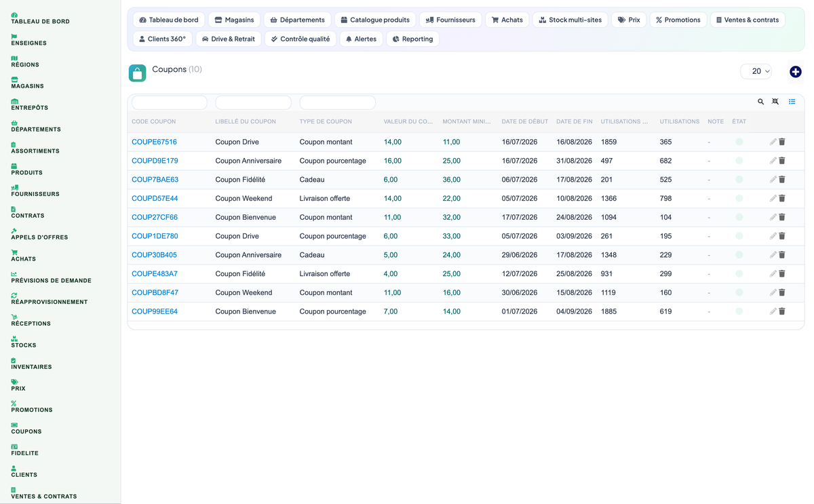This screenshot has height=504, width=814.
Task: Toggle the état indicator for COUPD9E179
Action: (x=739, y=161)
